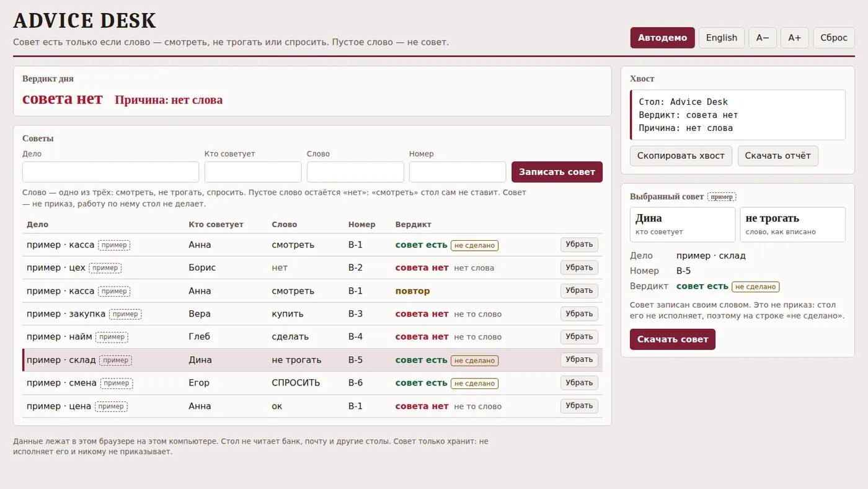Remove the пример · найм row with Убрать
The height and width of the screenshot is (489, 868).
click(x=579, y=337)
